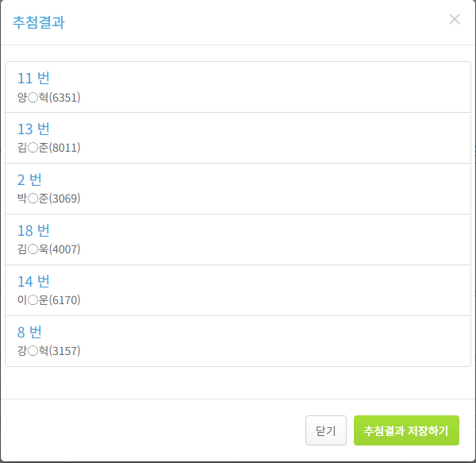Viewport: 476px width, 463px height.
Task: Click the winner name 박○준
Action: point(33,199)
